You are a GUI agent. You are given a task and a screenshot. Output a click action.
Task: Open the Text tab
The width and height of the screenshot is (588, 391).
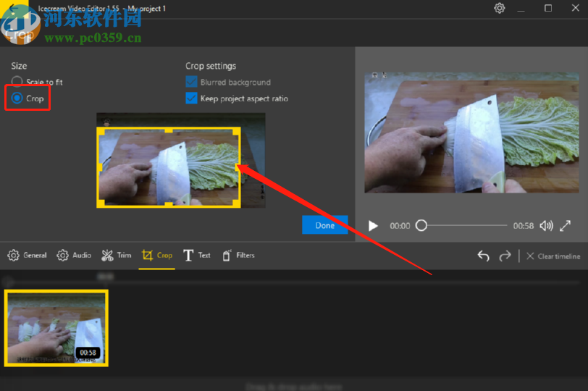pyautogui.click(x=197, y=256)
